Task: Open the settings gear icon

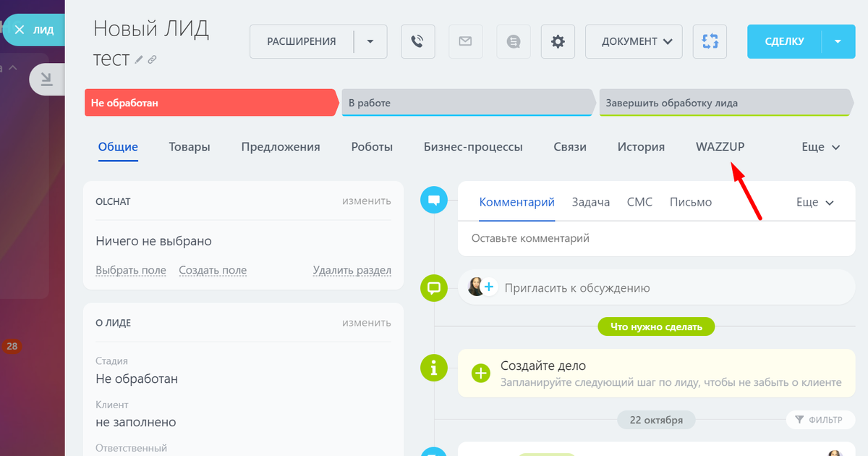Action: click(x=557, y=41)
